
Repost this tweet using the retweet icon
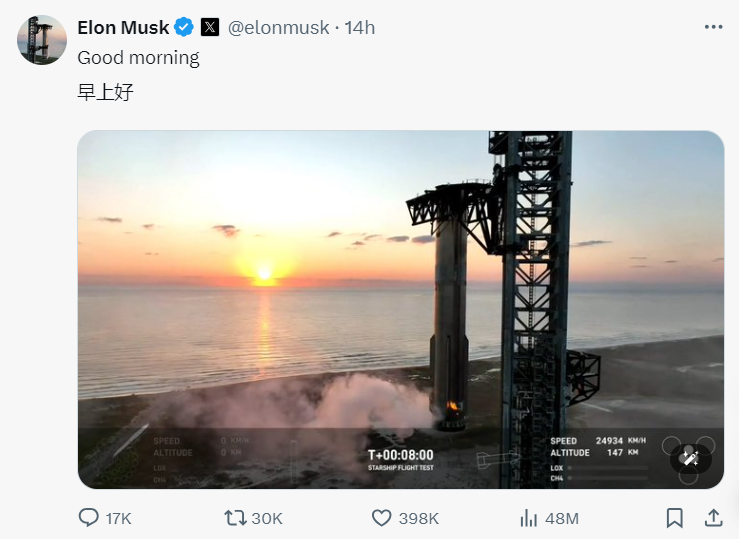point(235,518)
